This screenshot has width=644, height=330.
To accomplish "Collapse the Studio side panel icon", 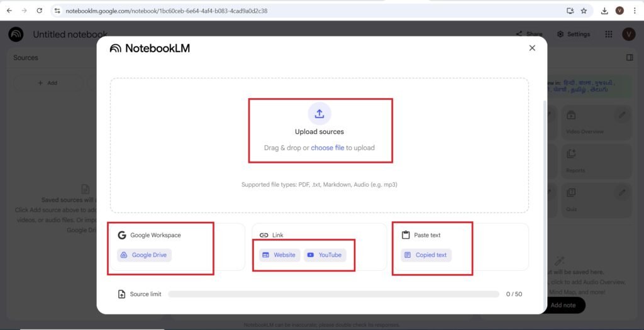I will pyautogui.click(x=630, y=57).
